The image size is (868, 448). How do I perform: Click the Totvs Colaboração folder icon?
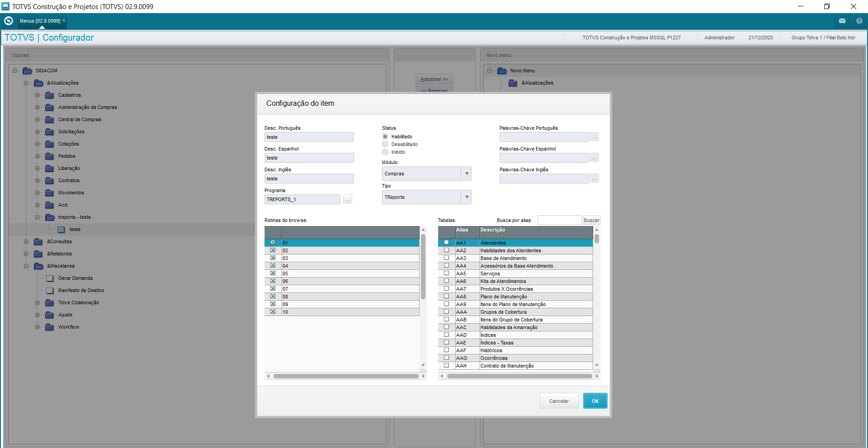click(x=49, y=302)
